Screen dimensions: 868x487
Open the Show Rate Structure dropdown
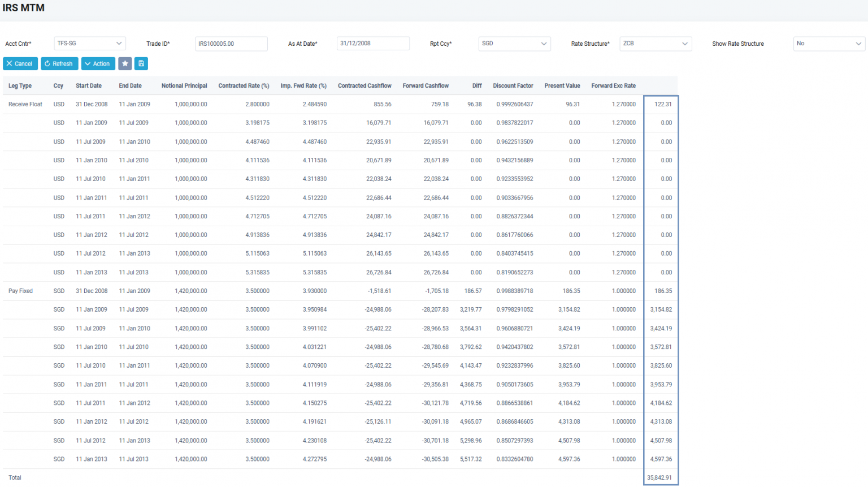[828, 43]
